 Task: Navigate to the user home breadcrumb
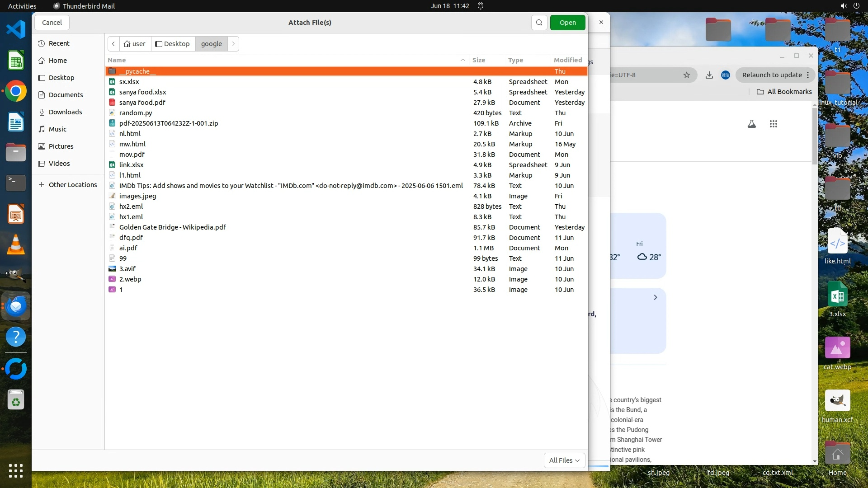(135, 44)
